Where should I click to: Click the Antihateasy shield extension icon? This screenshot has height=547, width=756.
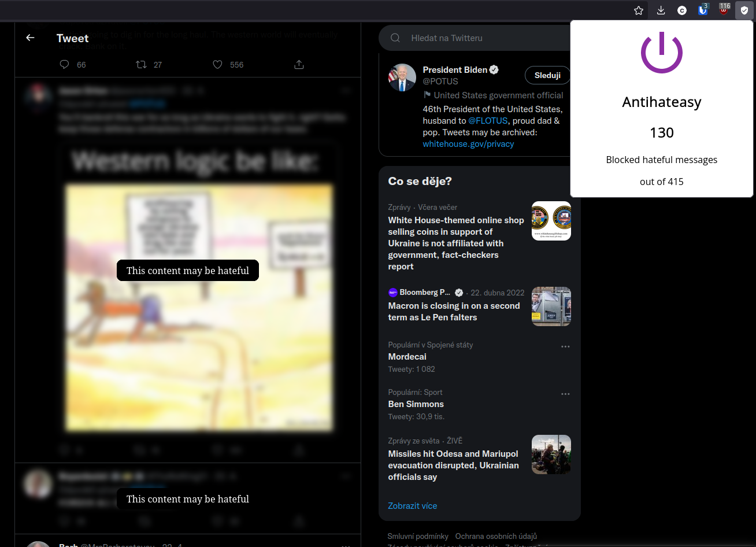click(x=744, y=10)
